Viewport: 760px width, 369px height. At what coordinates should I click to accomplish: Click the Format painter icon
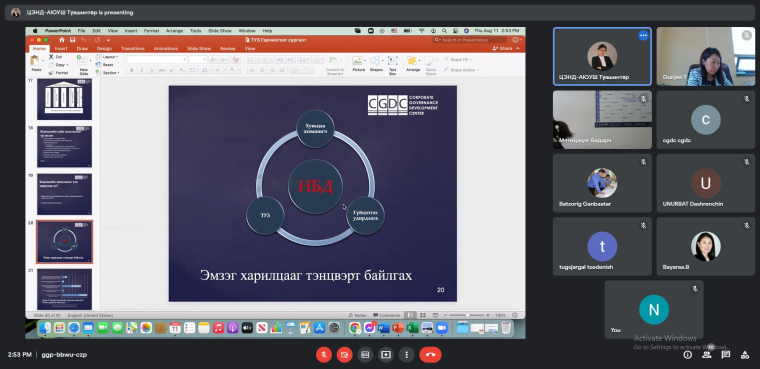[51, 73]
